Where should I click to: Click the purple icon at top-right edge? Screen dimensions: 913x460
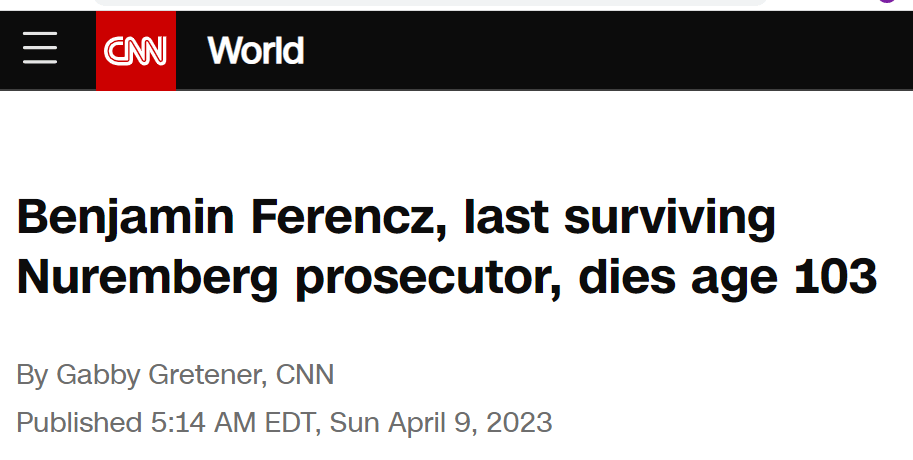click(885, 2)
